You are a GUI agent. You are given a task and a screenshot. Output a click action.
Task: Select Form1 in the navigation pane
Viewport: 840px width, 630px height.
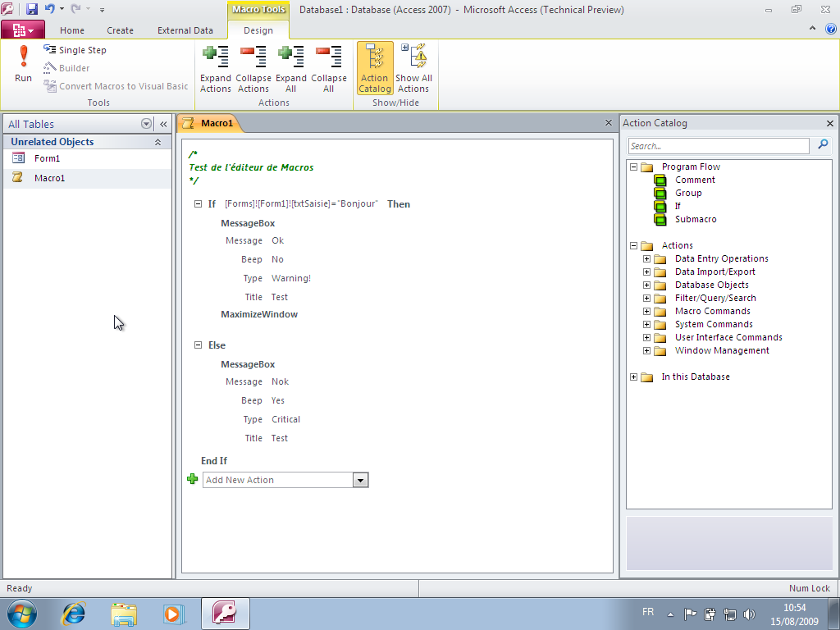click(x=47, y=158)
